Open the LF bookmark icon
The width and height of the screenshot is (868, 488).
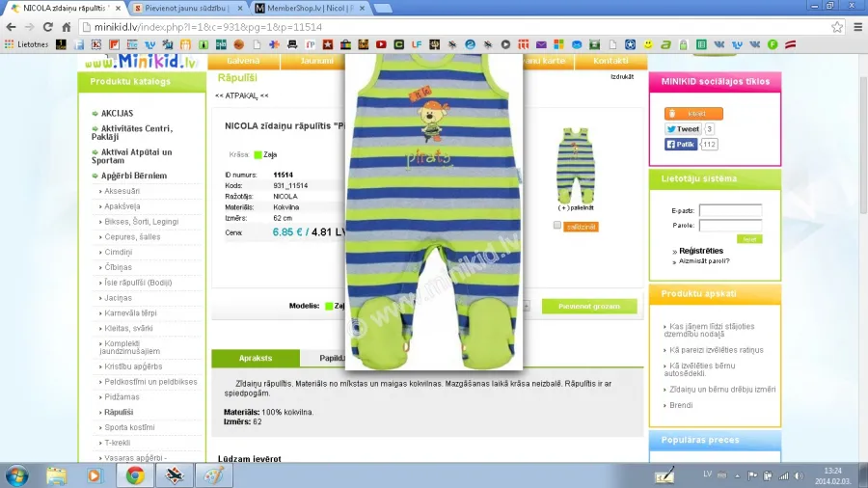click(417, 44)
